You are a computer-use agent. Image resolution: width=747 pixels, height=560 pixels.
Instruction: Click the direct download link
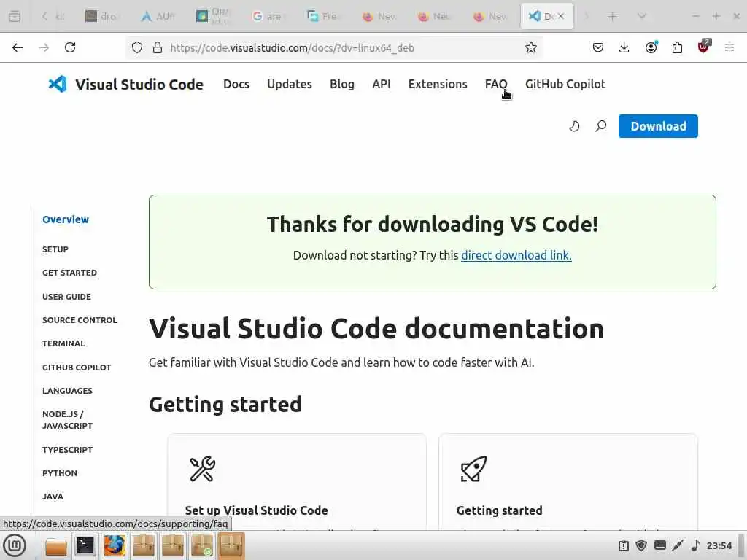click(x=516, y=255)
